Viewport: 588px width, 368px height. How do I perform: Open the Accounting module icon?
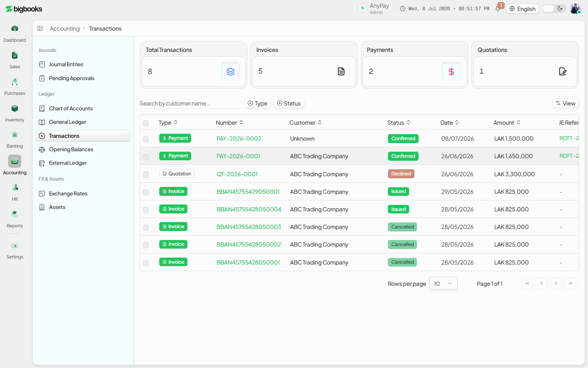pyautogui.click(x=15, y=161)
